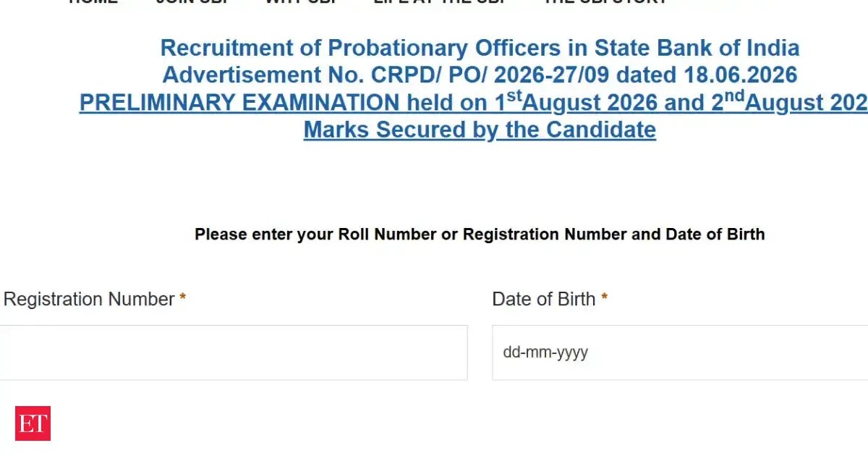Click the ET logo badge
The height and width of the screenshot is (456, 868).
33,423
